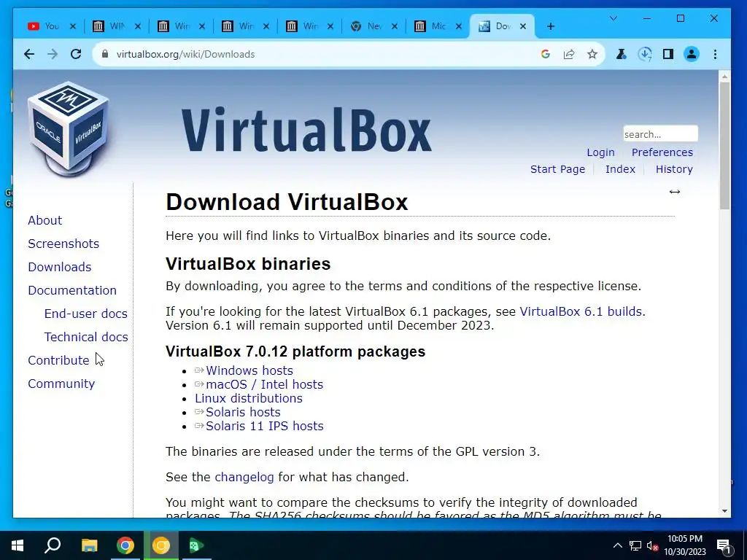Click the green game app taskbar icon
The width and height of the screenshot is (747, 560).
196,545
